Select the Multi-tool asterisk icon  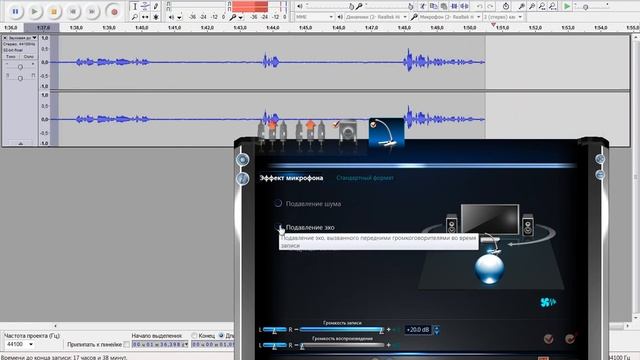point(156,17)
